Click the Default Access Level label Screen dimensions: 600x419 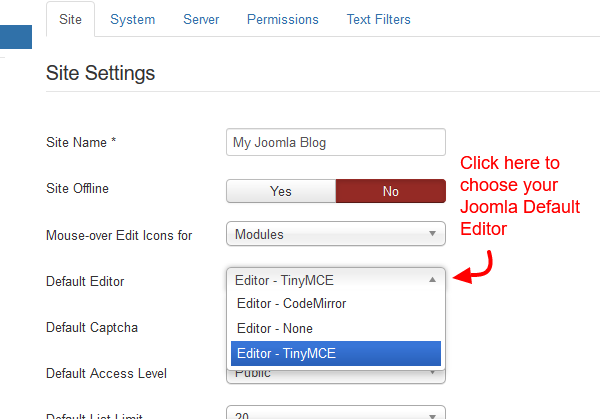[106, 373]
